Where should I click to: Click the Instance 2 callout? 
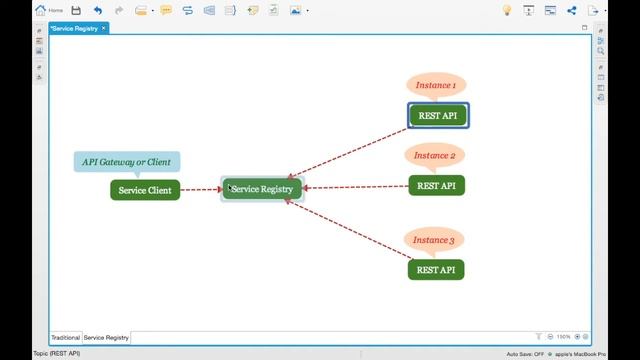(434, 156)
